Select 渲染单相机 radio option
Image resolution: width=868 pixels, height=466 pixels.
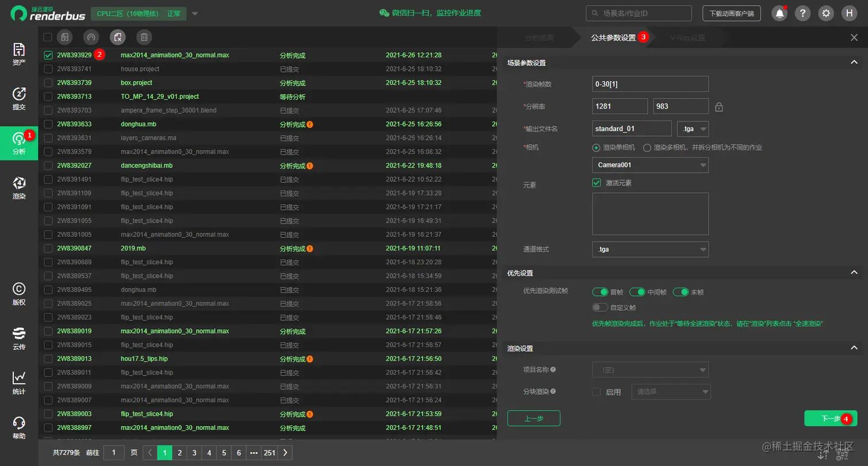coord(596,148)
